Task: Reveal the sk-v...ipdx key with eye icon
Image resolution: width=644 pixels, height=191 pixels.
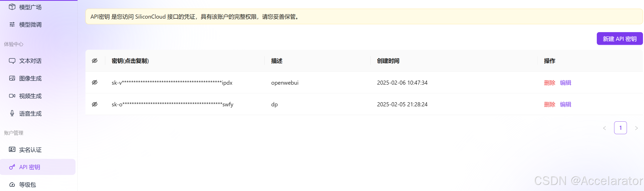Action: [x=95, y=82]
